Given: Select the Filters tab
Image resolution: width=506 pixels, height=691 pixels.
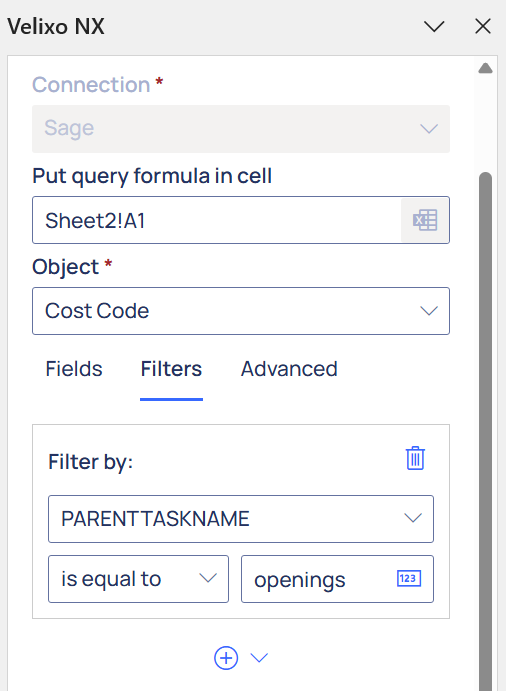Looking at the screenshot, I should point(171,369).
